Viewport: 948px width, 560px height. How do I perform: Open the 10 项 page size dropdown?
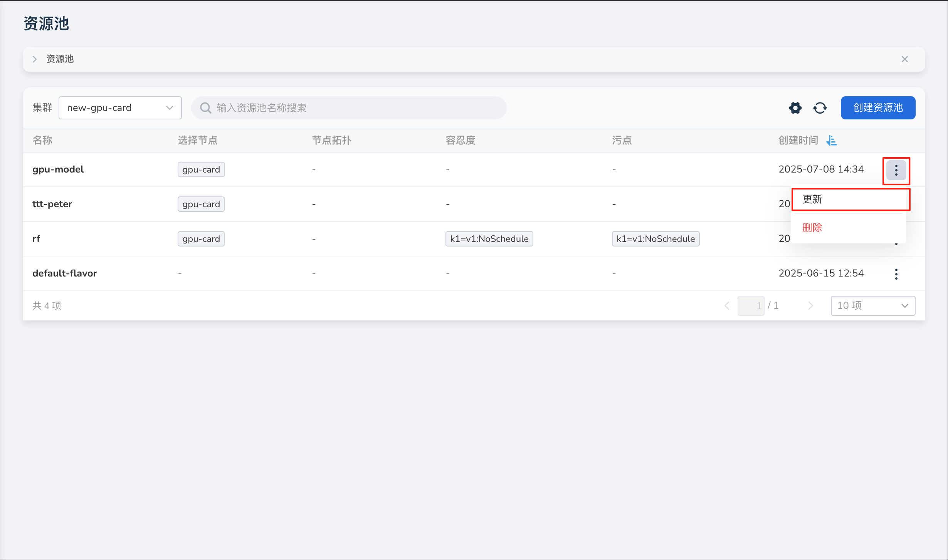[x=872, y=306]
